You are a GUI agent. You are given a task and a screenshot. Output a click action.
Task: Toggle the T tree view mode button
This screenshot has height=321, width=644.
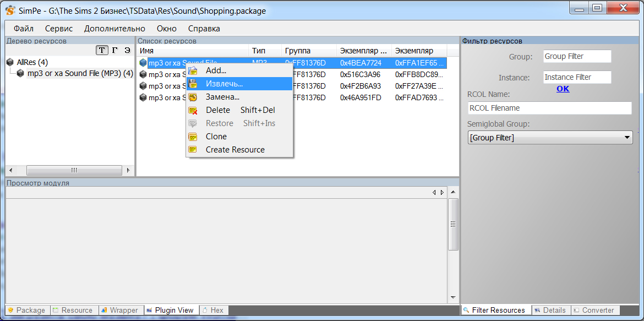(x=102, y=50)
